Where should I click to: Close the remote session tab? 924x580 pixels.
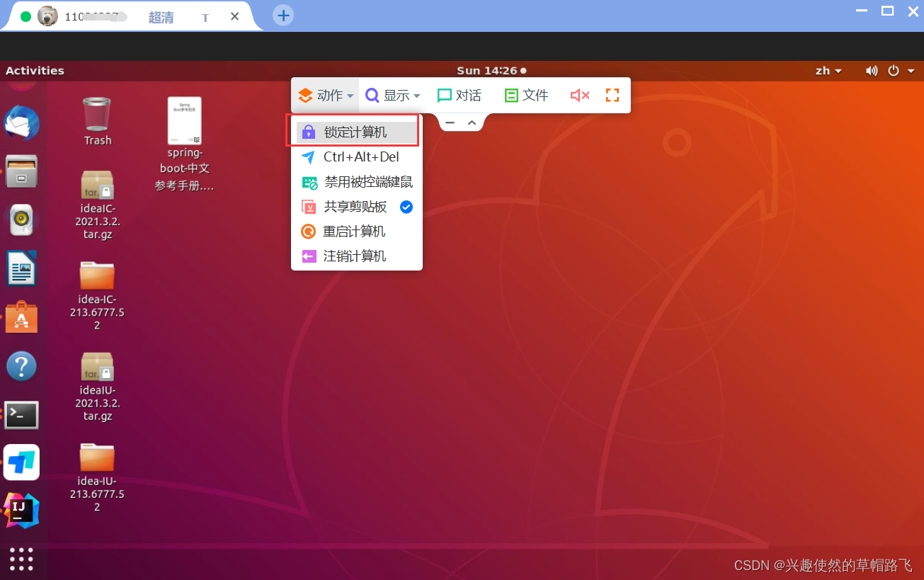coord(235,16)
